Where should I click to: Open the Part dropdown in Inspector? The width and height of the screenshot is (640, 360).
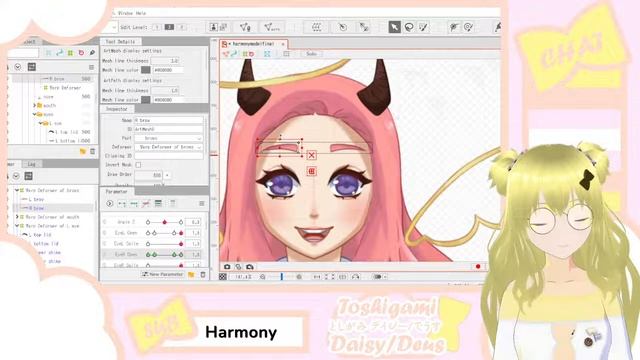(x=169, y=138)
